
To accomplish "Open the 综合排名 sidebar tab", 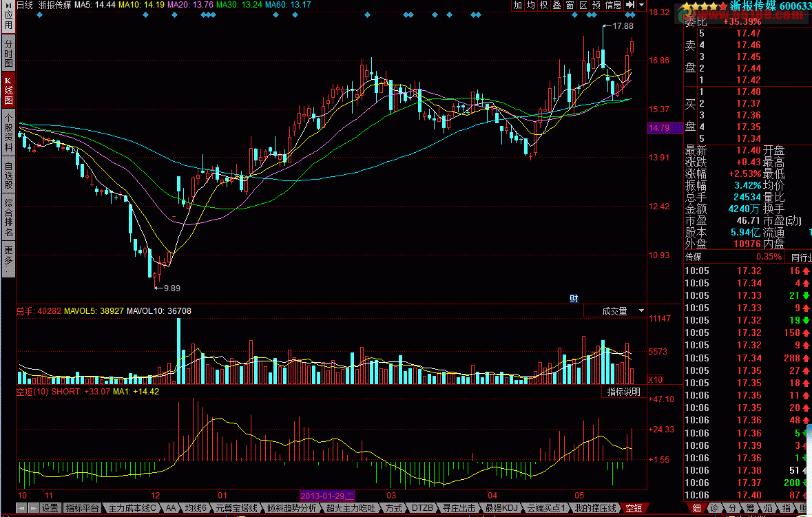I will tap(8, 218).
